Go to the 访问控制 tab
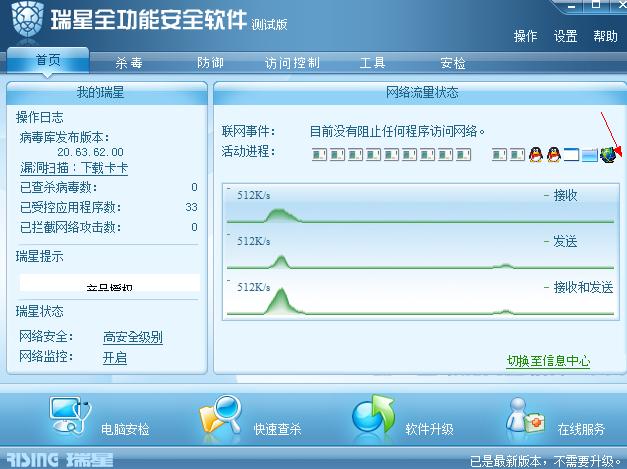 tap(292, 63)
